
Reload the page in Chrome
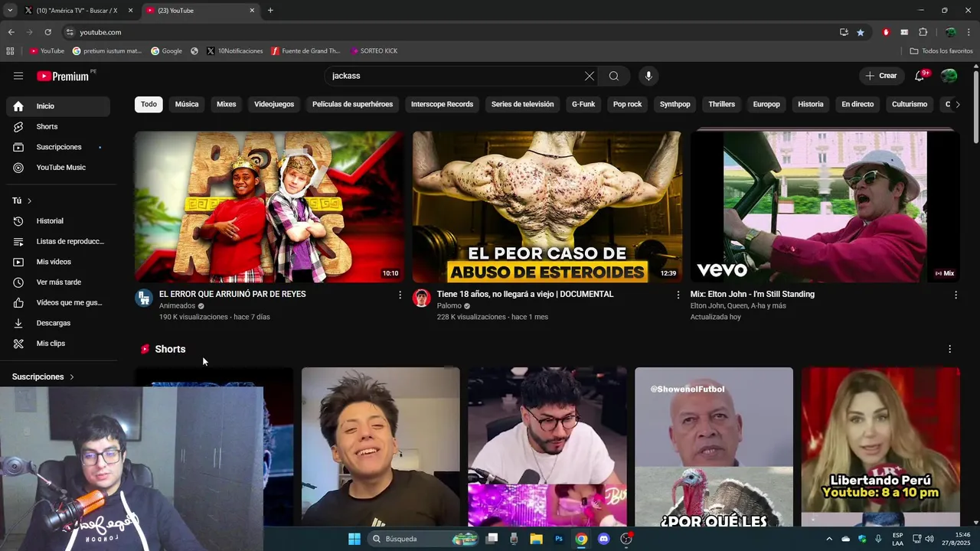[x=47, y=32]
